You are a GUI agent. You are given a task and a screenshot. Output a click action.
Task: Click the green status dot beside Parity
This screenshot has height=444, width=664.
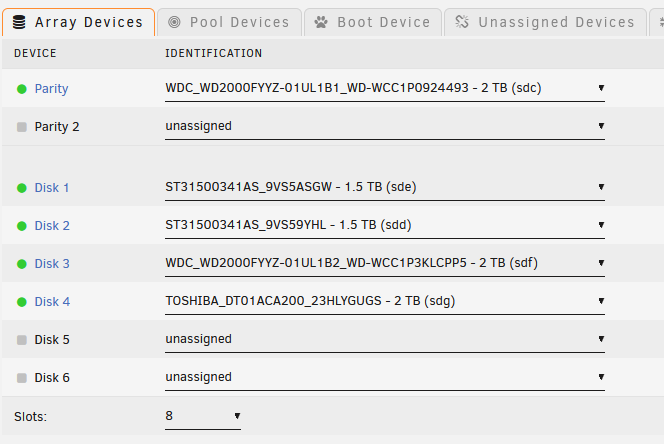tap(22, 89)
